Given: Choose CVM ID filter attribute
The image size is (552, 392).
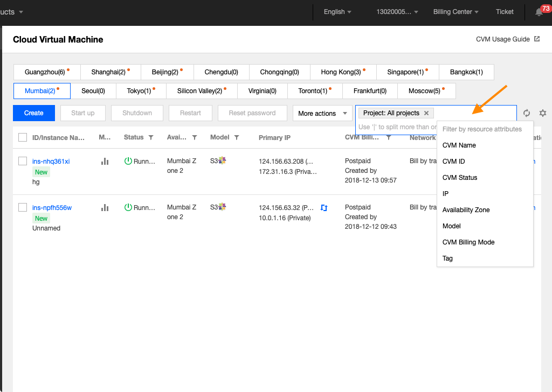Looking at the screenshot, I should tap(485, 162).
